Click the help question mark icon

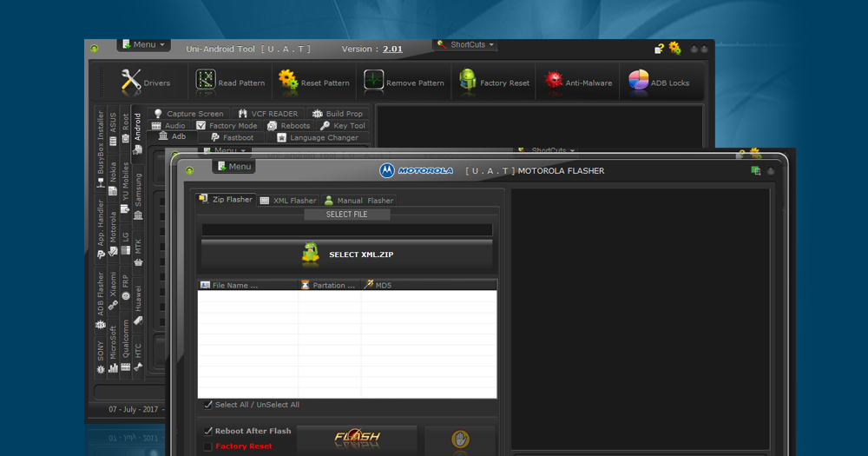click(659, 49)
